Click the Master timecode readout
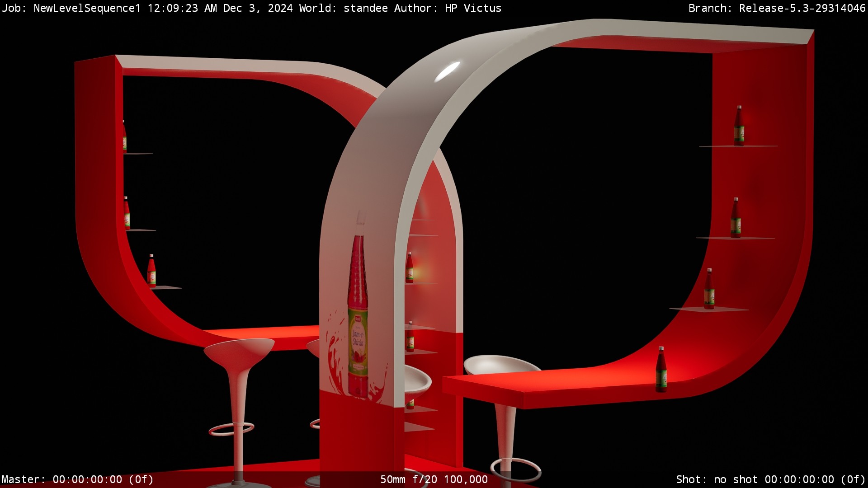The image size is (868, 488). pos(77,479)
